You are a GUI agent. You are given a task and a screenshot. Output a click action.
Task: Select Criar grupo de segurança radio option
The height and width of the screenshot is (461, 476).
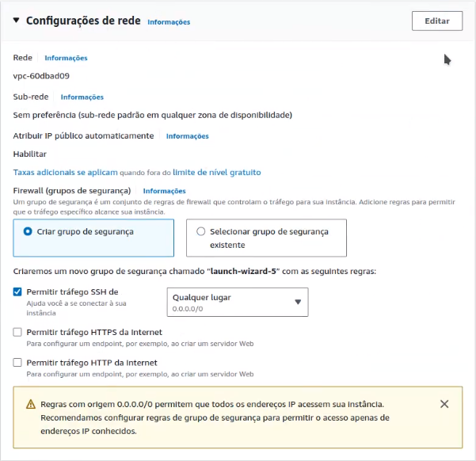point(93,238)
